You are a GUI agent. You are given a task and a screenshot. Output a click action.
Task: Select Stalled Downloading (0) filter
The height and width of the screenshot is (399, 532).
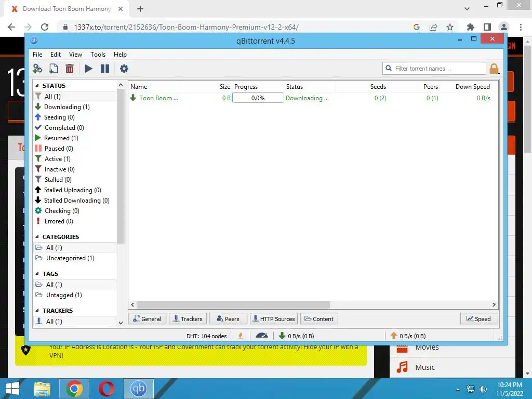(75, 201)
